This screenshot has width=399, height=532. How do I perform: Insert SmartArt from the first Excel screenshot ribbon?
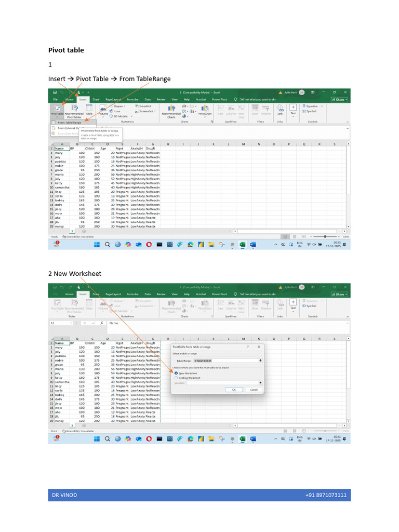(143, 106)
